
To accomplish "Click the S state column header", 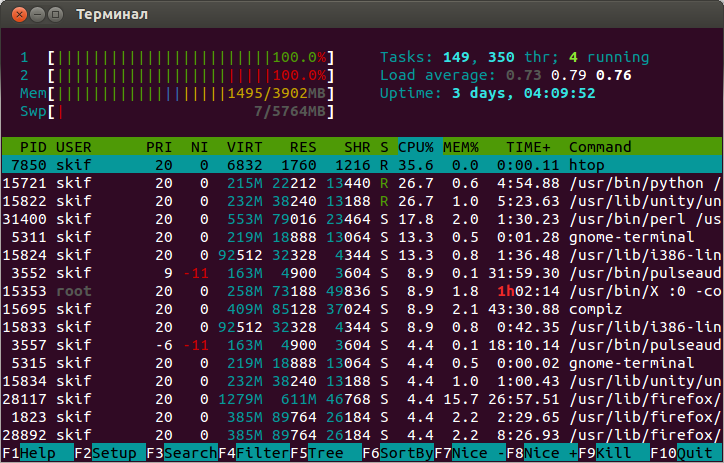I will coord(384,147).
